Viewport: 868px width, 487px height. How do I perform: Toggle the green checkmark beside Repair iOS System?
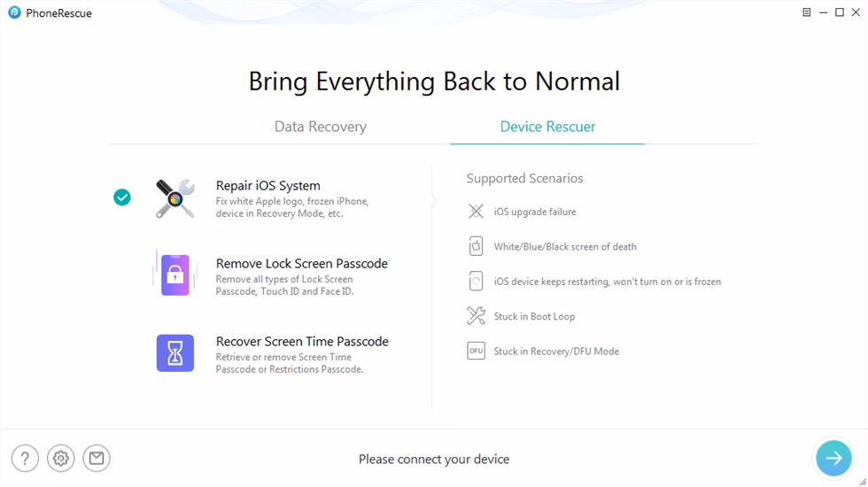[122, 197]
